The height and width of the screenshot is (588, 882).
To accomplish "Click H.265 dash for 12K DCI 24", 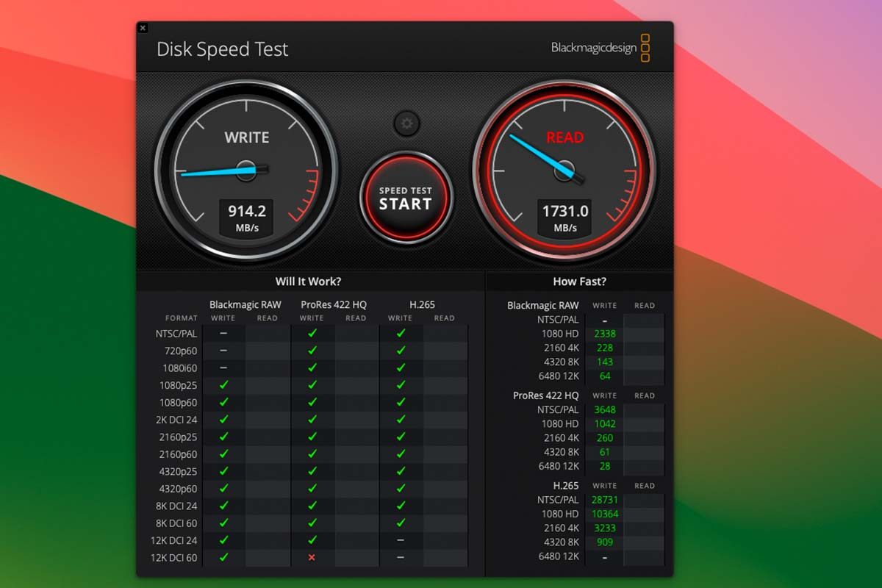I will point(401,540).
